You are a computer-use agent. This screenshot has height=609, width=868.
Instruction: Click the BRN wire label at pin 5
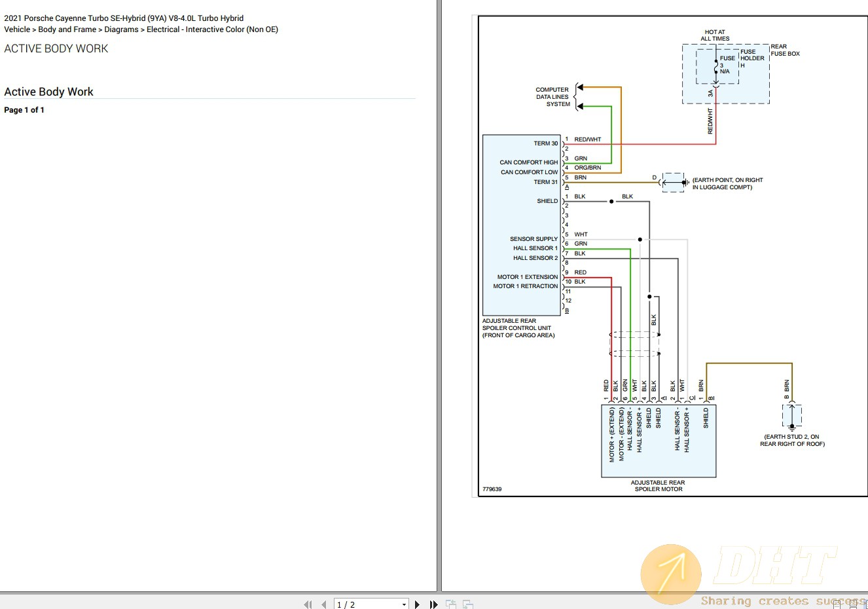pos(581,177)
